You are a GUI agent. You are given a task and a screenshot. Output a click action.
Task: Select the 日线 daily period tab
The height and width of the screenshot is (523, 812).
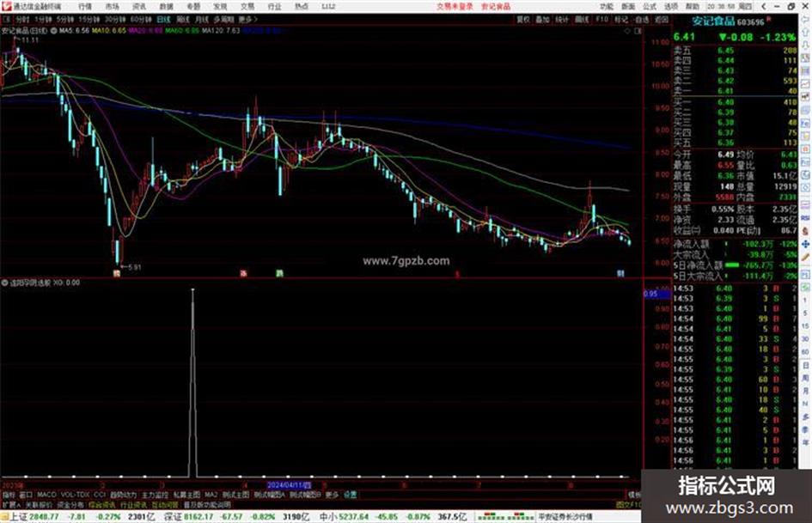click(163, 20)
